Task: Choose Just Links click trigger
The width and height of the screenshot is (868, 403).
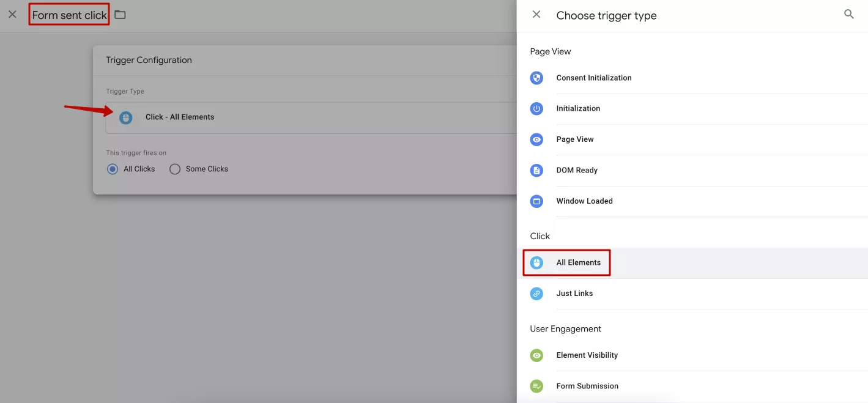Action: (x=692, y=294)
